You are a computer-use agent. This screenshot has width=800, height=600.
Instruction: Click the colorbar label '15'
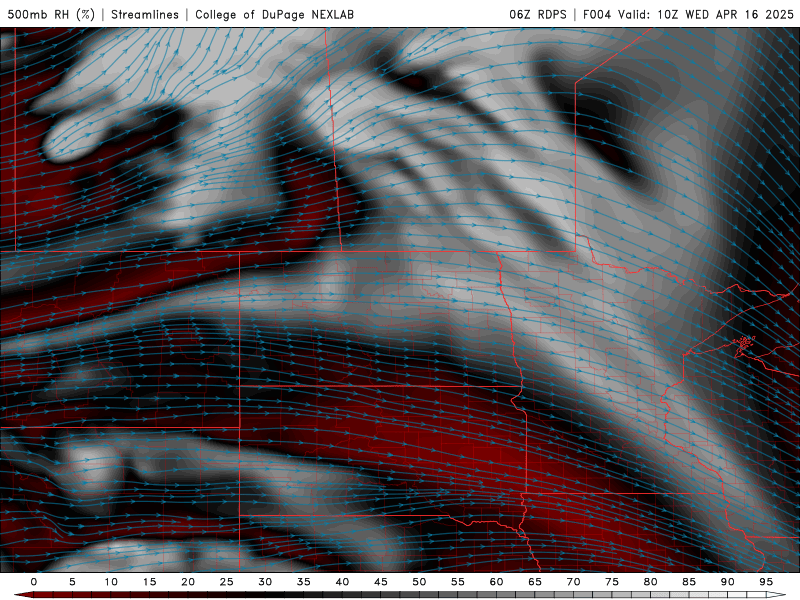click(149, 582)
